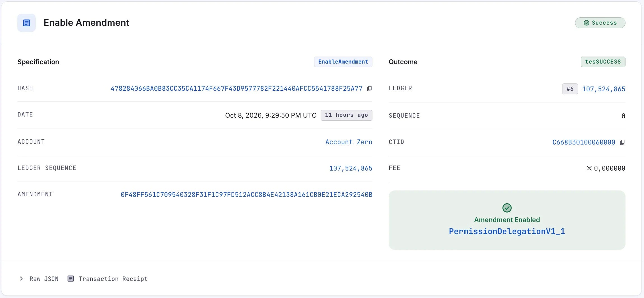Click the check icon in Success badge
The image size is (644, 298).
coord(587,23)
